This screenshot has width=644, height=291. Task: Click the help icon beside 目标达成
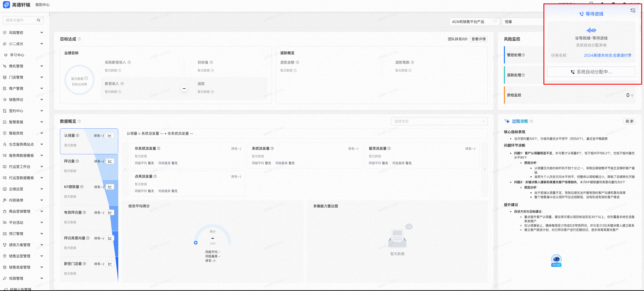coord(79,39)
